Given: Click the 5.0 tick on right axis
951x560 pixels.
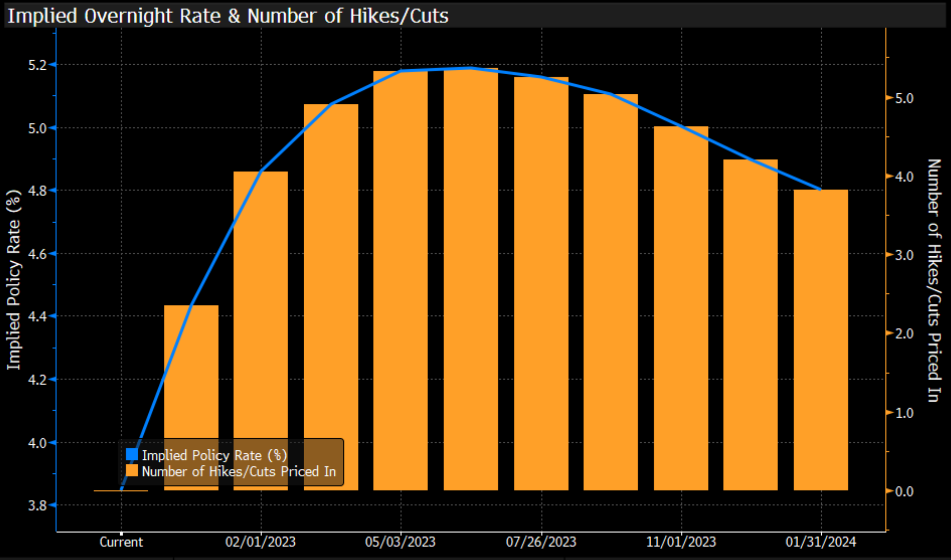Looking at the screenshot, I should point(904,98).
